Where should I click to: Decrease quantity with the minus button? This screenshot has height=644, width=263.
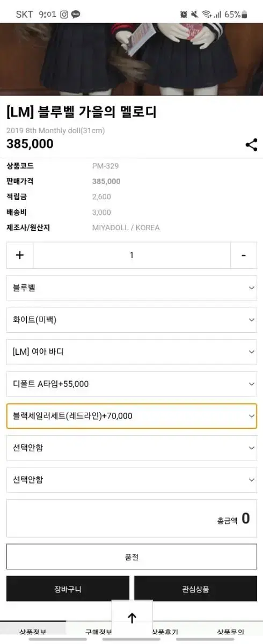click(244, 255)
